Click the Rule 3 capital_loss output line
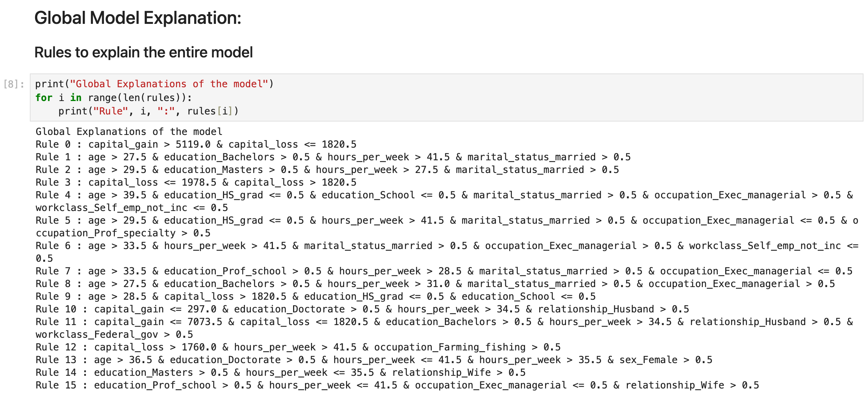The image size is (868, 403). (196, 182)
